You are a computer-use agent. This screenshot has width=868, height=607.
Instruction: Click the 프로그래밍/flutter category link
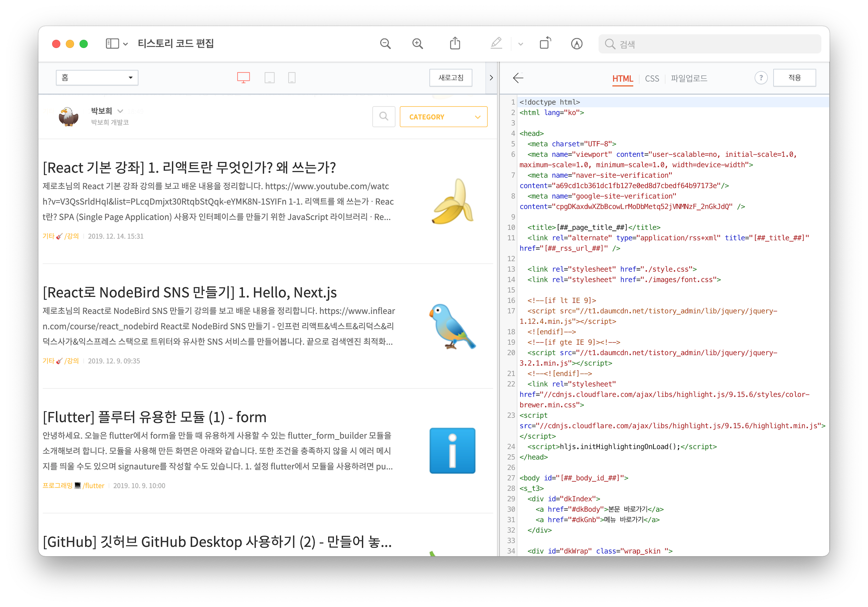[73, 486]
